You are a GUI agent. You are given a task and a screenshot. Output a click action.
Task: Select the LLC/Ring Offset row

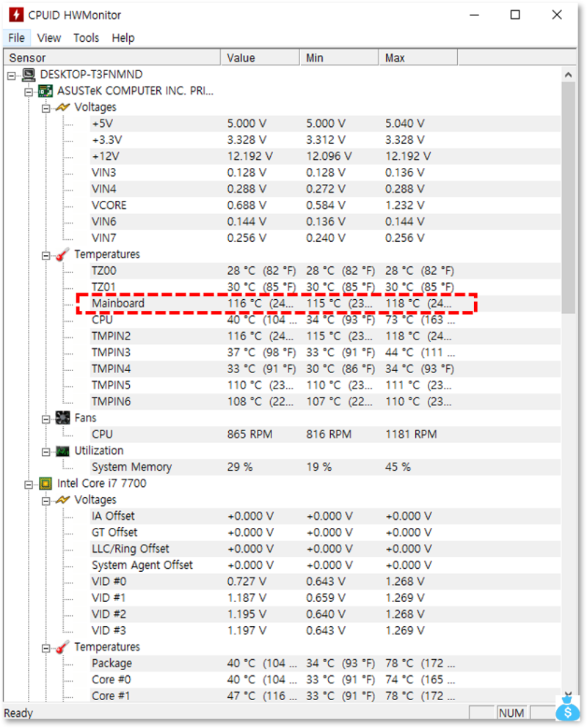pos(325,549)
